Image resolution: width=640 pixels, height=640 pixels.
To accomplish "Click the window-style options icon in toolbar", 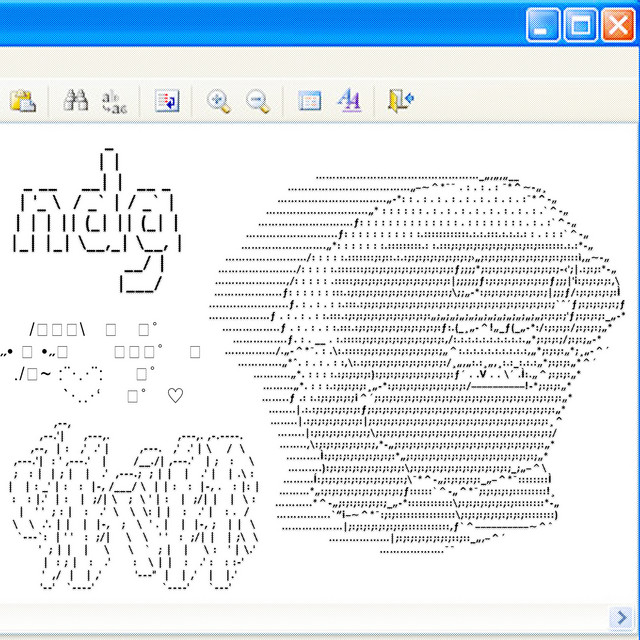I will coord(310,100).
